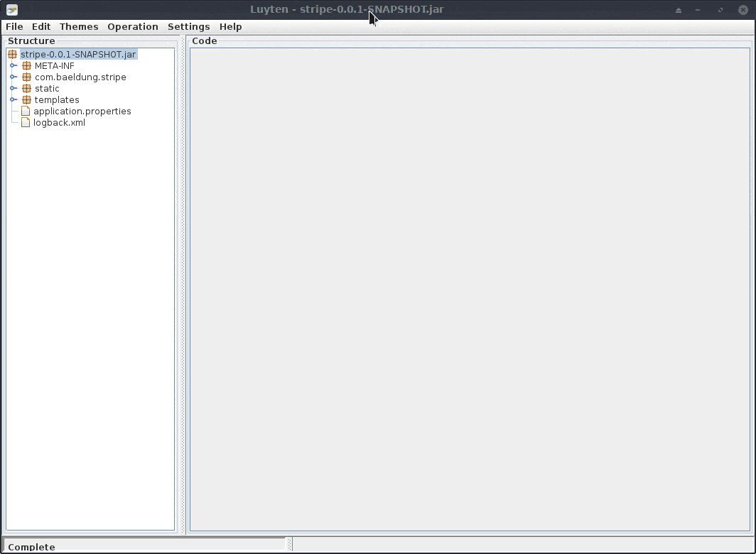This screenshot has width=756, height=554.
Task: Expand the META-INF tree node
Action: click(x=13, y=65)
